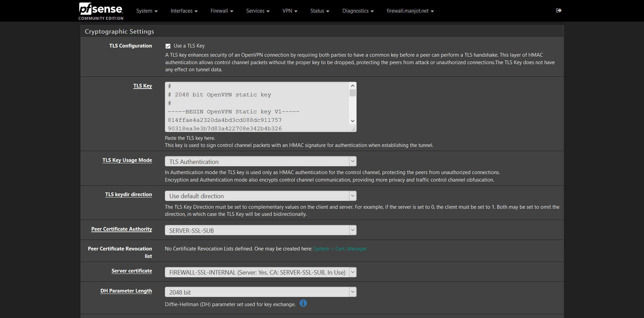
Task: Open the TLS Key Usage Mode dropdown
Action: click(261, 162)
